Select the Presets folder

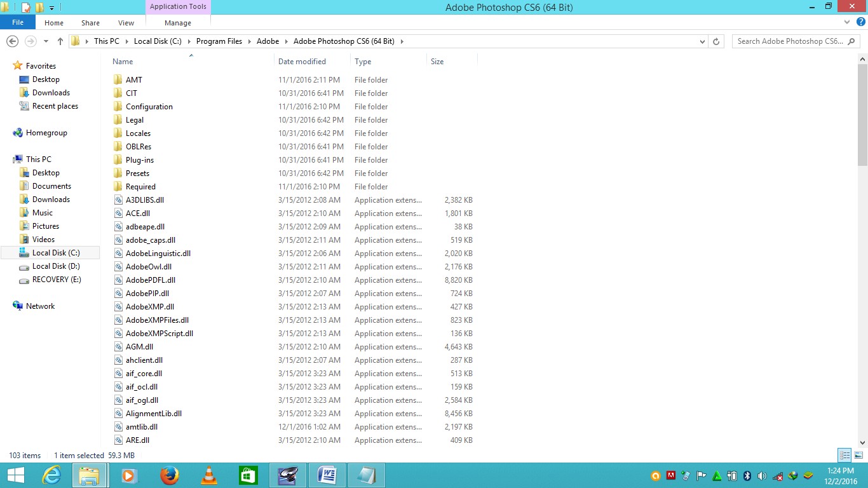pos(138,173)
